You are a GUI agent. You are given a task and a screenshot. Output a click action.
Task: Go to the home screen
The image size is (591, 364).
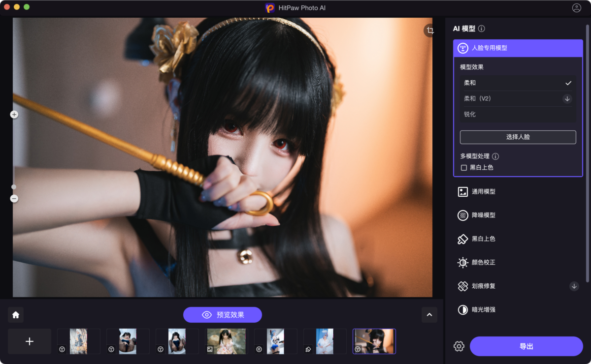16,315
